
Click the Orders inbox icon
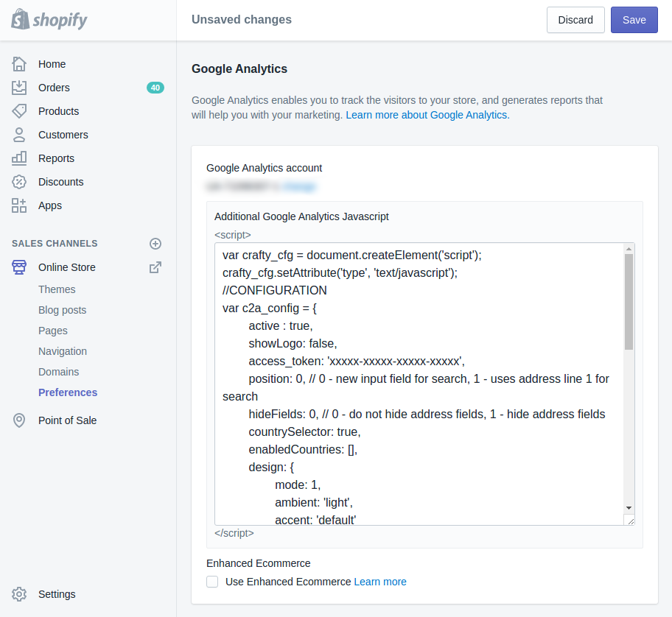[19, 88]
